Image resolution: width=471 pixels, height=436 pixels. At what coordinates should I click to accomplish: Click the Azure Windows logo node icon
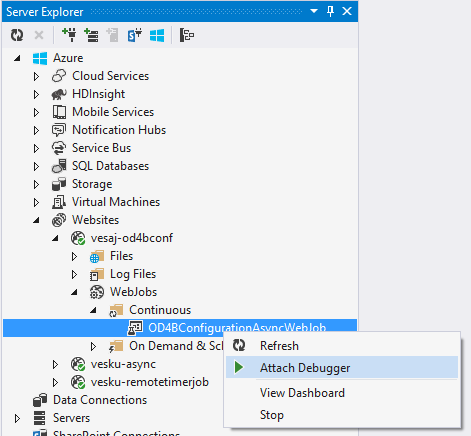(40, 58)
